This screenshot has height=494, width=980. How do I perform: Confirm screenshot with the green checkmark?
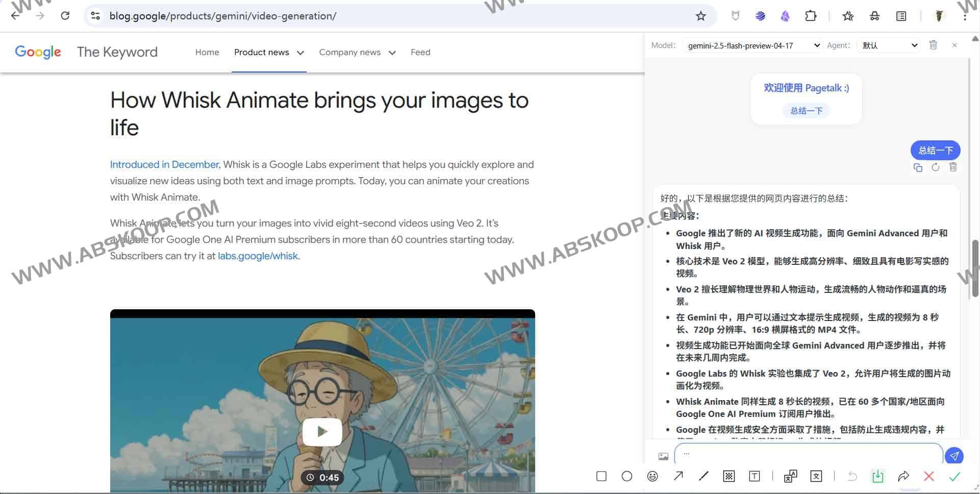(x=954, y=476)
